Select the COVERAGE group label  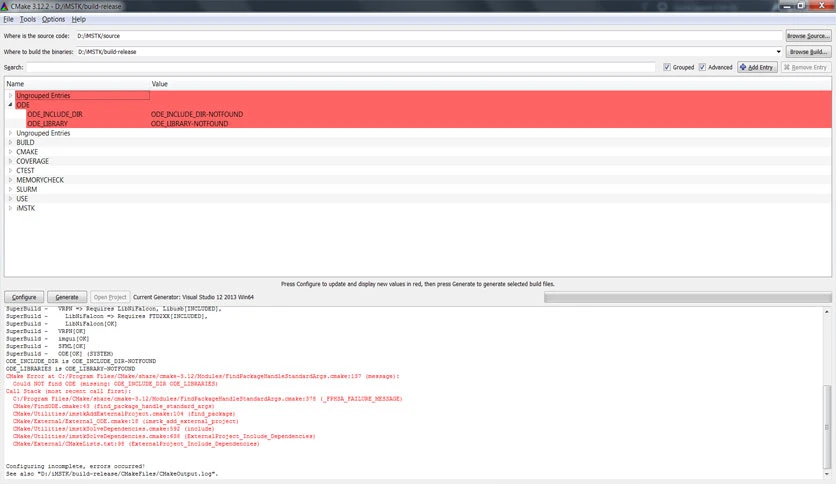pos(33,161)
